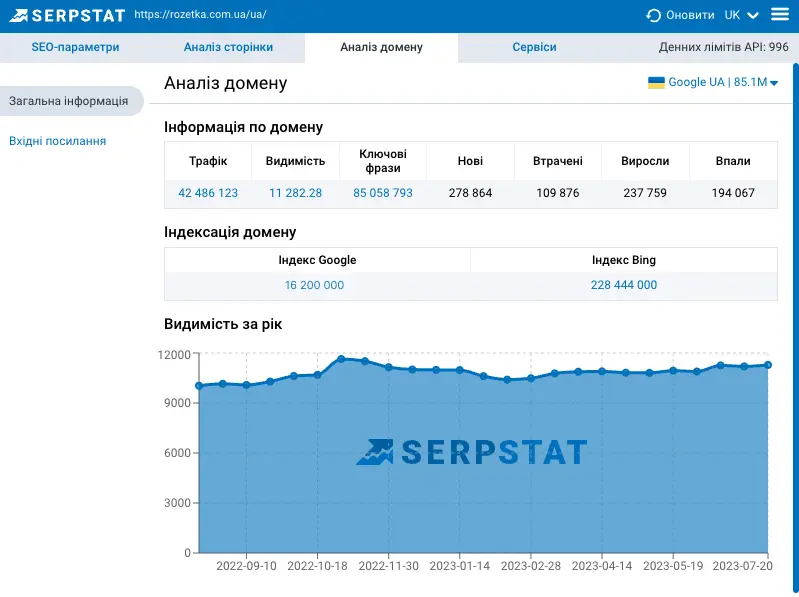Open the Google index value 16 200 000
This screenshot has height=597, width=799.
(x=314, y=285)
